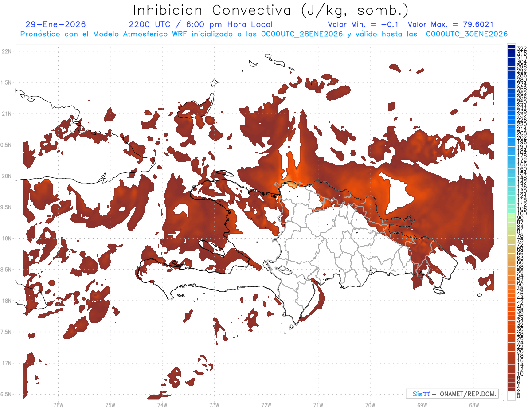
Task: Click the 21N latitude label
Action: point(6,114)
